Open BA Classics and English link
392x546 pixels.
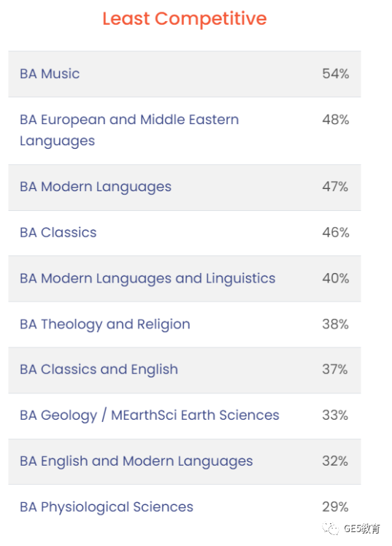[99, 370]
